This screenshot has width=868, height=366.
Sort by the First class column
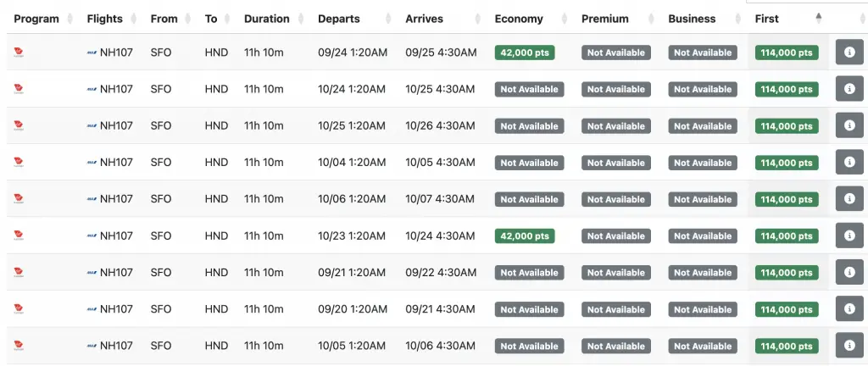767,19
